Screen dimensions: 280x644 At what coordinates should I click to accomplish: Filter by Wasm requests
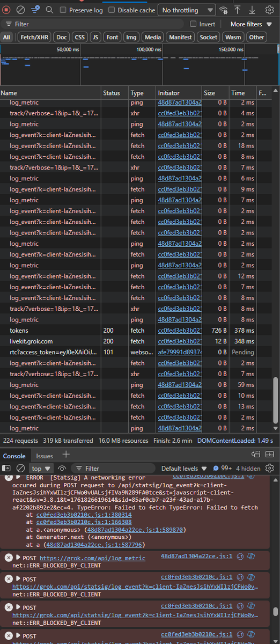[233, 37]
